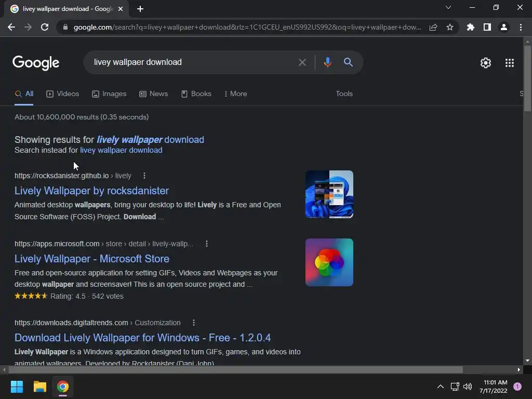Viewport: 532px width, 399px height.
Task: Expand the More search filters menu
Action: point(236,94)
